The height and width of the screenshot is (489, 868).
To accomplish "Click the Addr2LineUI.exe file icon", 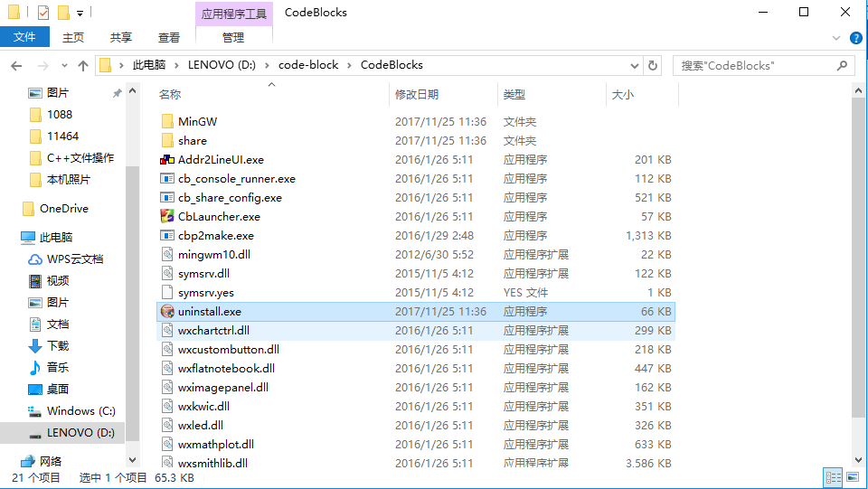I will click(167, 160).
